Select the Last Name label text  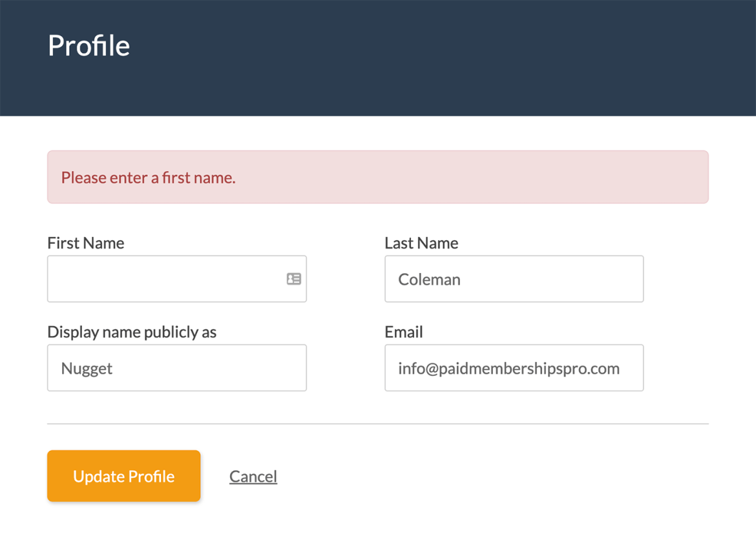[x=421, y=243]
